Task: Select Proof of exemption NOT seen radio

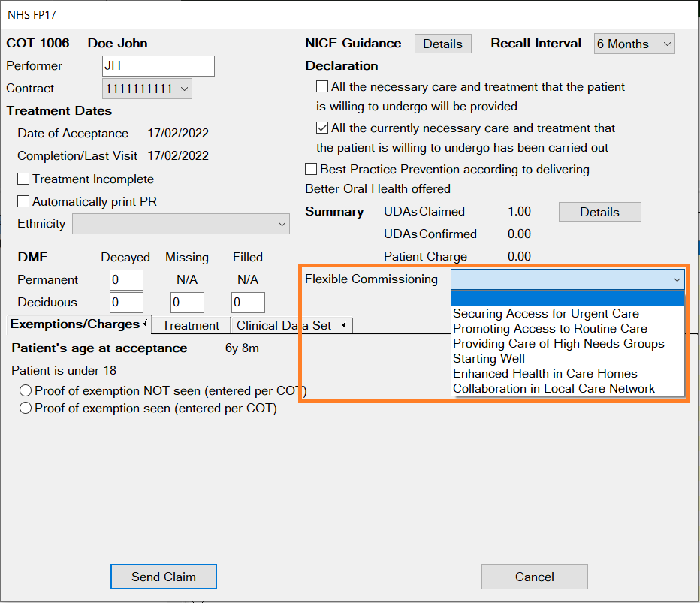Action: tap(26, 391)
